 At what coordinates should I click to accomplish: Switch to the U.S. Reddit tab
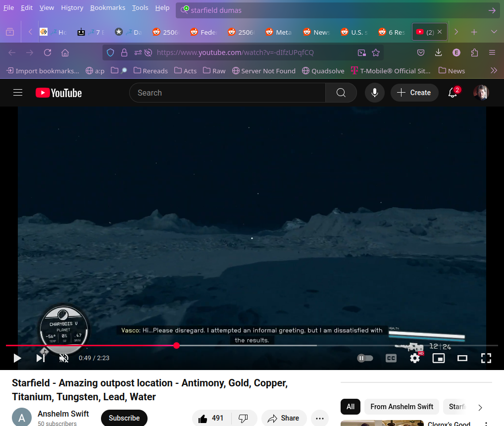(x=353, y=32)
